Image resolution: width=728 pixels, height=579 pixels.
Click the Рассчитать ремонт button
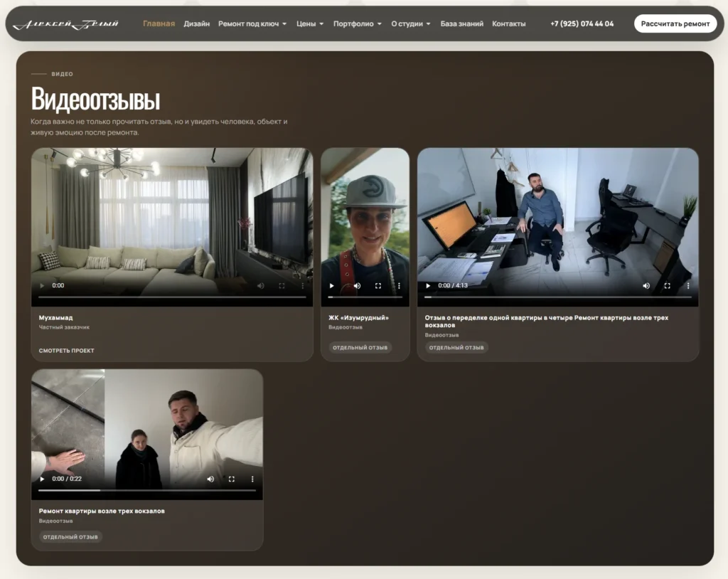[675, 23]
